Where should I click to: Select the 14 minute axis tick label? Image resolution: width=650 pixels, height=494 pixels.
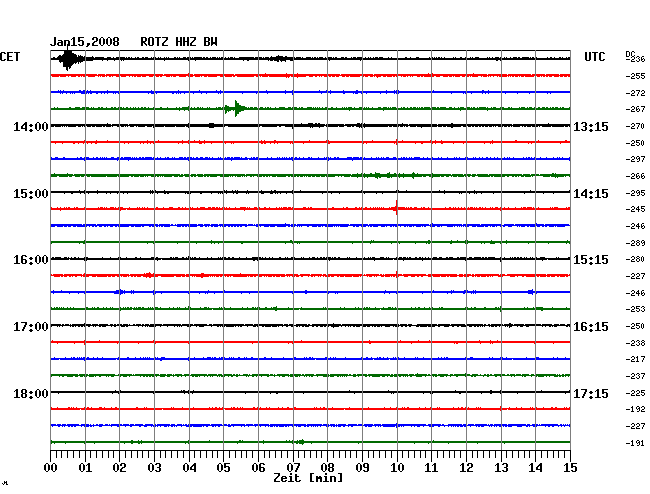coord(535,468)
